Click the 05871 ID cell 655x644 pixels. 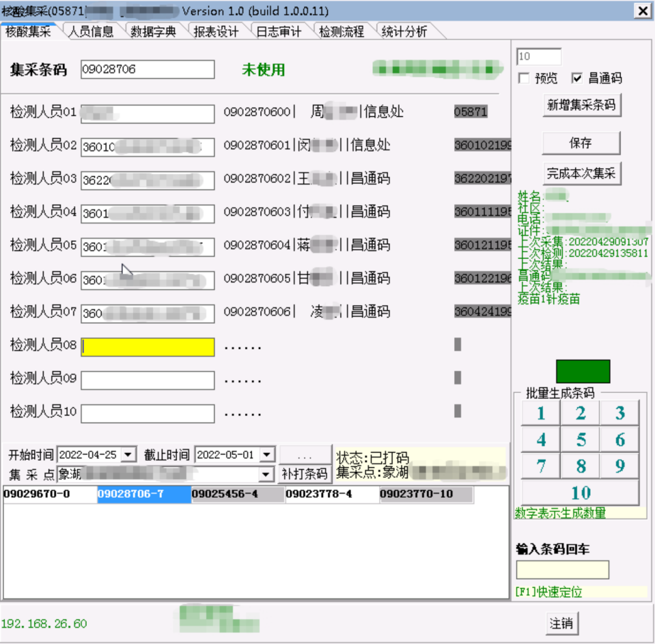coord(471,112)
